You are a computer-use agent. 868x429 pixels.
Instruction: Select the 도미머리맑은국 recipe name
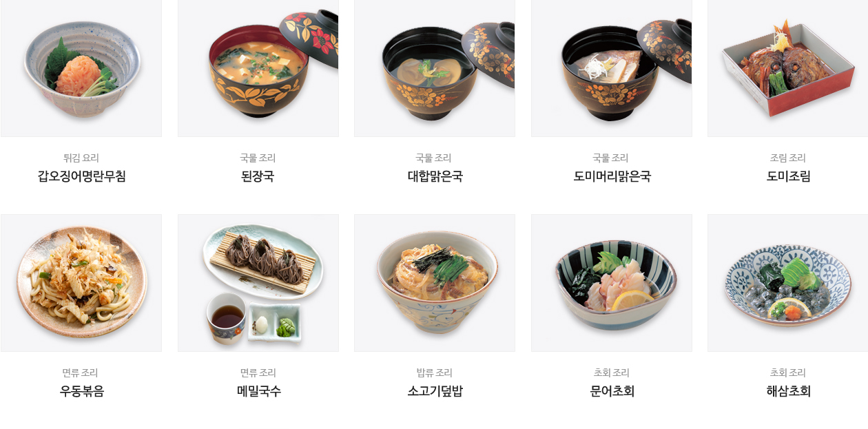point(612,176)
